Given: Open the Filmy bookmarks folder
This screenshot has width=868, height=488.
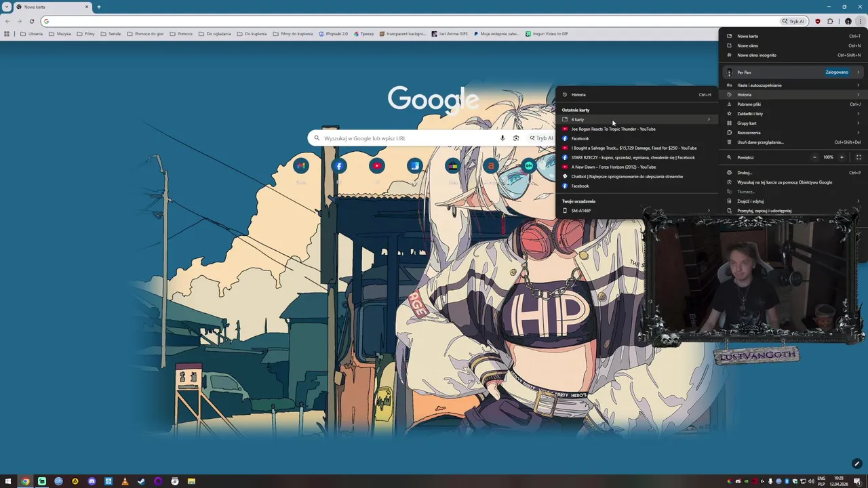Looking at the screenshot, I should (85, 34).
